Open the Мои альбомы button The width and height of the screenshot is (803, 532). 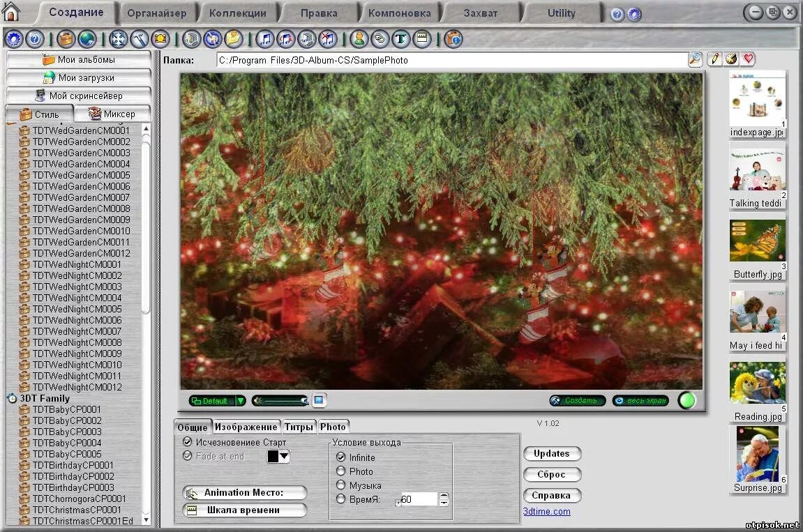pos(79,59)
